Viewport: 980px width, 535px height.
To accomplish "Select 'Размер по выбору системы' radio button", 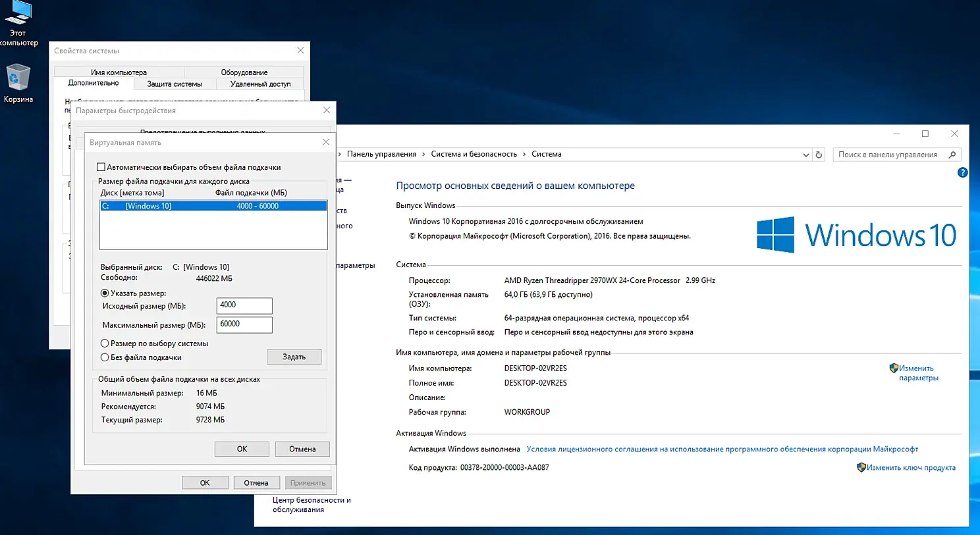I will pyautogui.click(x=105, y=344).
